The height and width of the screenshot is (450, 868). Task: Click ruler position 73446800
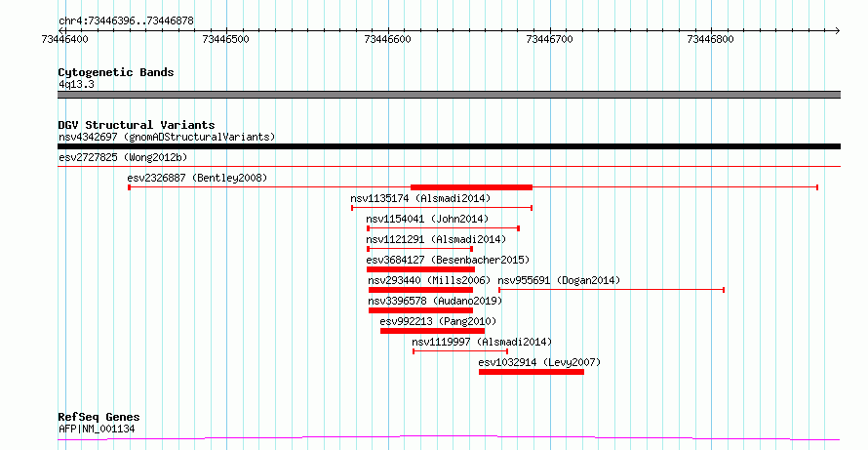711,39
